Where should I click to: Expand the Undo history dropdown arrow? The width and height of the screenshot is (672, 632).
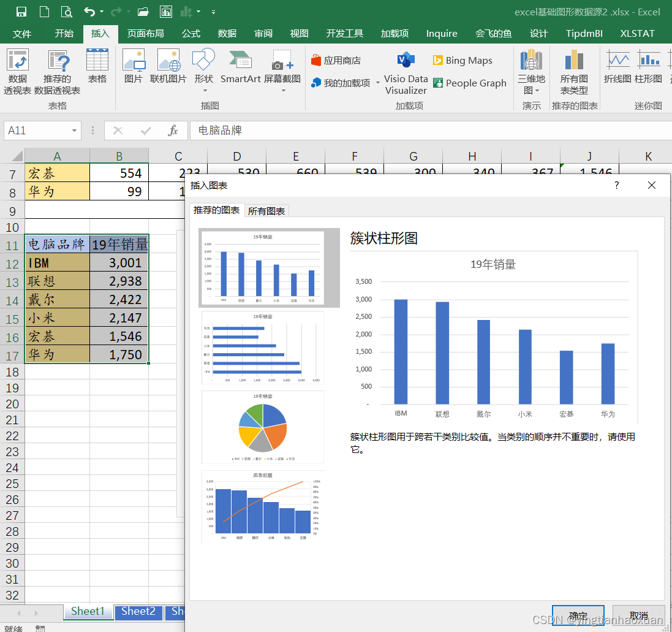102,12
